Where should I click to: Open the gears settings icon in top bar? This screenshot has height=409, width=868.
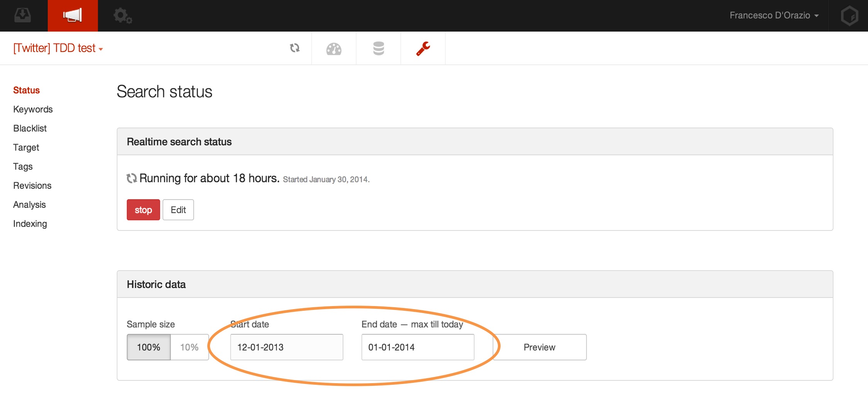click(x=122, y=16)
